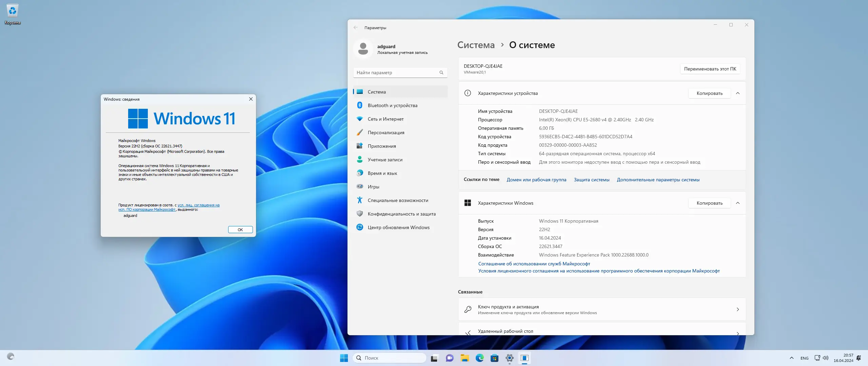Open the Специальные возможности settings
This screenshot has height=366, width=868.
(x=398, y=200)
